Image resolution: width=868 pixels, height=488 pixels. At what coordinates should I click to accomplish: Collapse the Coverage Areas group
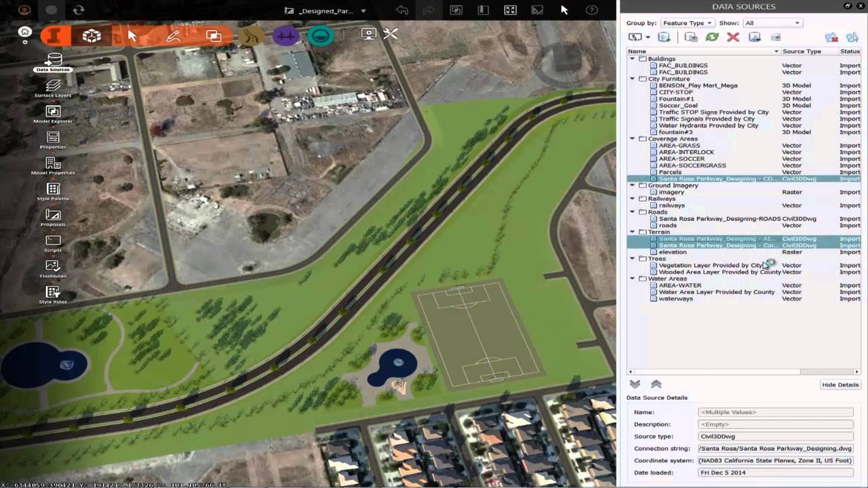[x=633, y=139]
